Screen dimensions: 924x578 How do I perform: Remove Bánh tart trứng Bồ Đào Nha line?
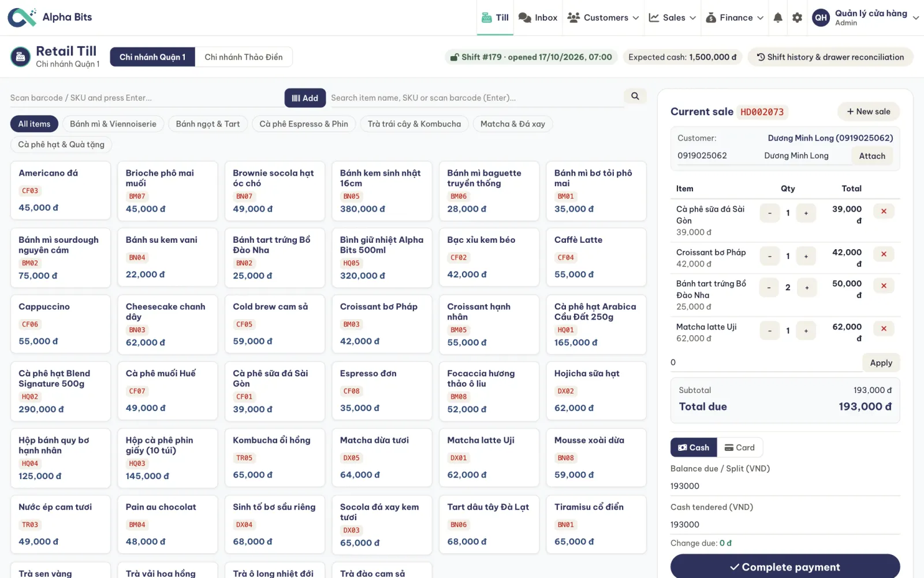(884, 286)
